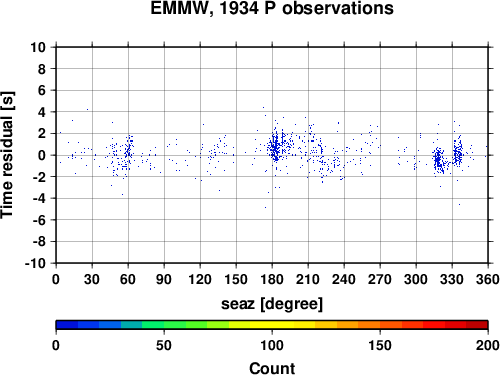The height and width of the screenshot is (375, 500).
Task: Select dark blue segment at colorbar start
Action: [67, 325]
